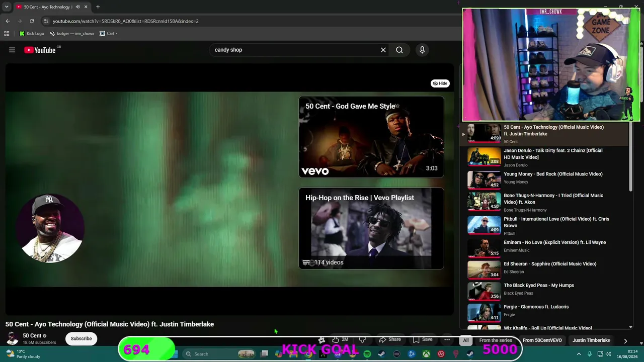
Task: Select the 'From 50CentVEVO' chip
Action: [x=542, y=340]
